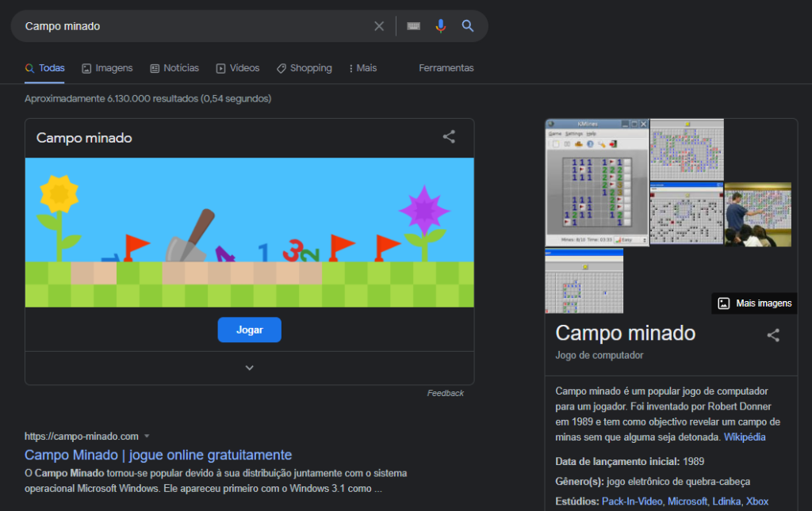Open the Wikipédia source link
Screen dimensions: 812x511
pyautogui.click(x=745, y=437)
